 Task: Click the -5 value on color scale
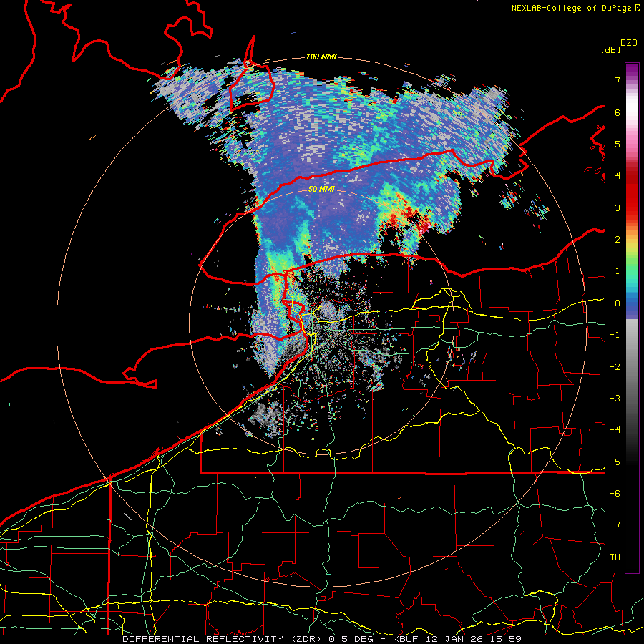tap(615, 462)
